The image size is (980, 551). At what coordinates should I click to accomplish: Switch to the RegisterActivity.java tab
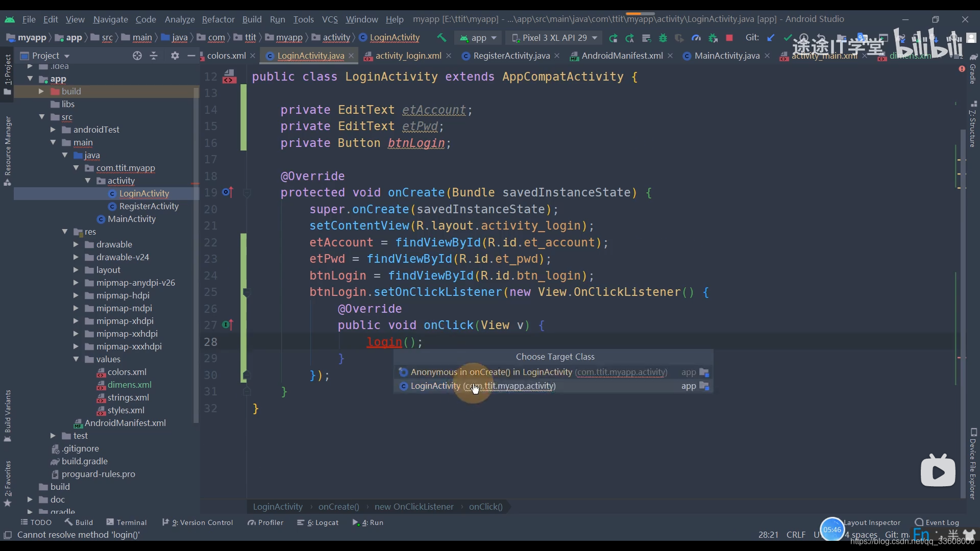(x=511, y=56)
